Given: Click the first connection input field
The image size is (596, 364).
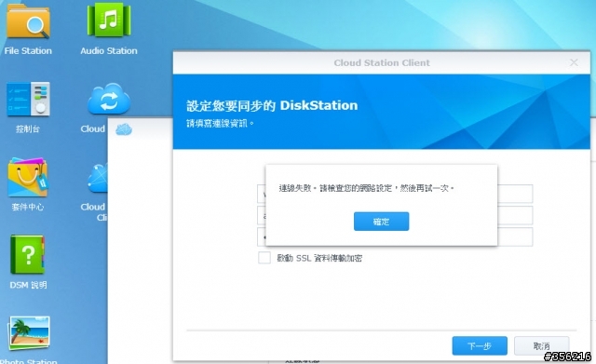Looking at the screenshot, I should coord(395,194).
